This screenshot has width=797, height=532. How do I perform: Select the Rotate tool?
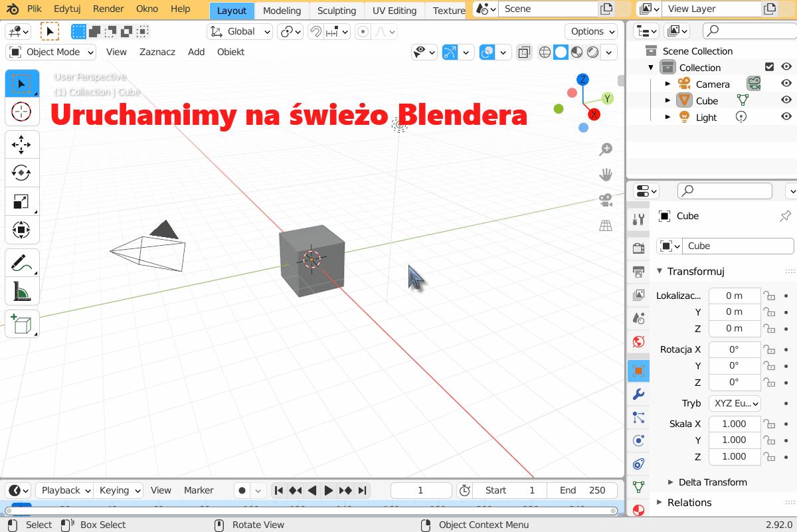pyautogui.click(x=22, y=173)
